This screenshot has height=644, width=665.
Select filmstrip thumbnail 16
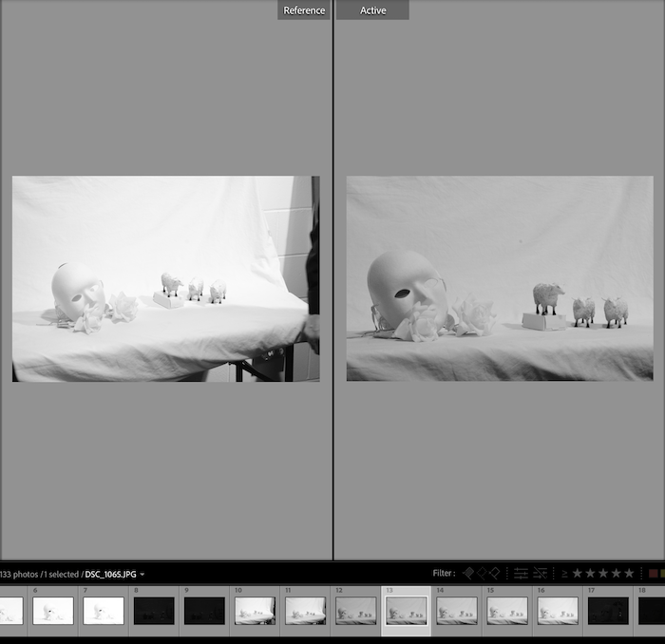tap(558, 611)
